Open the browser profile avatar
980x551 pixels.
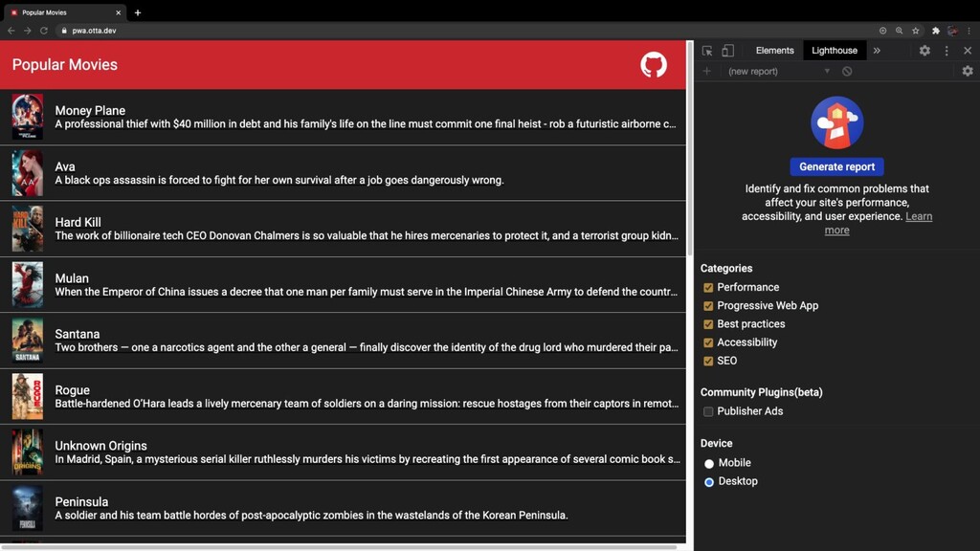coord(952,31)
